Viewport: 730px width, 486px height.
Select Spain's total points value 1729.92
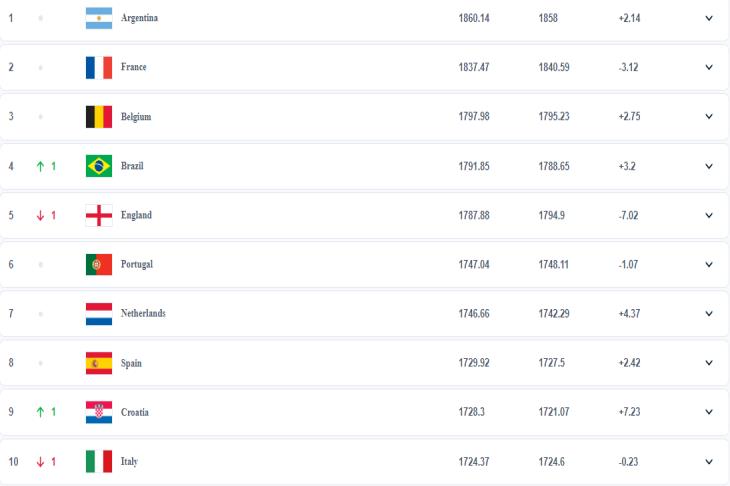474,363
